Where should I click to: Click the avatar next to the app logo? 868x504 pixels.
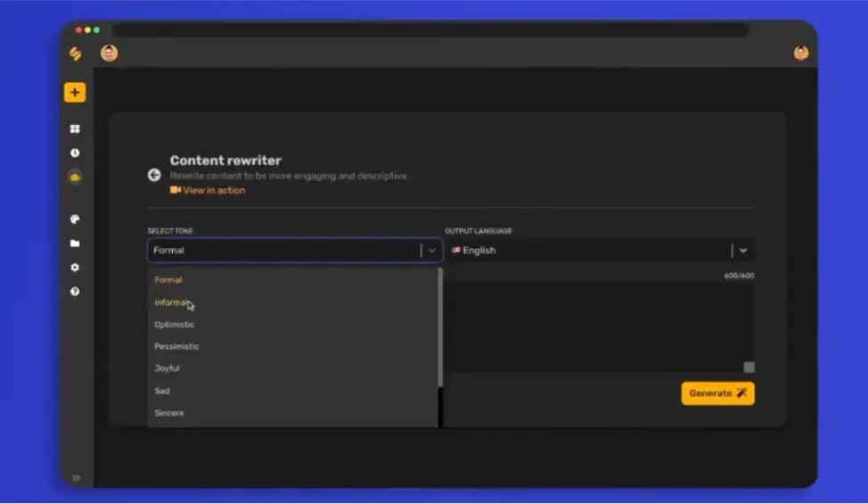pyautogui.click(x=109, y=54)
